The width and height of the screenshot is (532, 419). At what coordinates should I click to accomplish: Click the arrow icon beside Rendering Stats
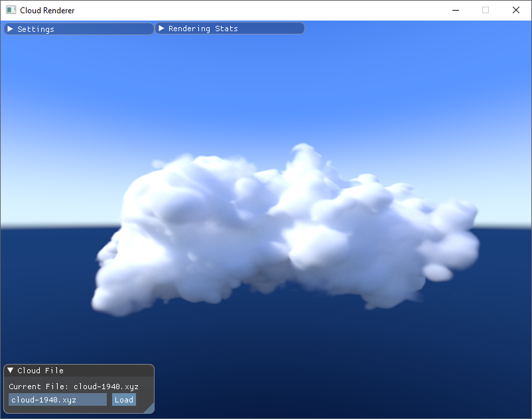(x=161, y=28)
